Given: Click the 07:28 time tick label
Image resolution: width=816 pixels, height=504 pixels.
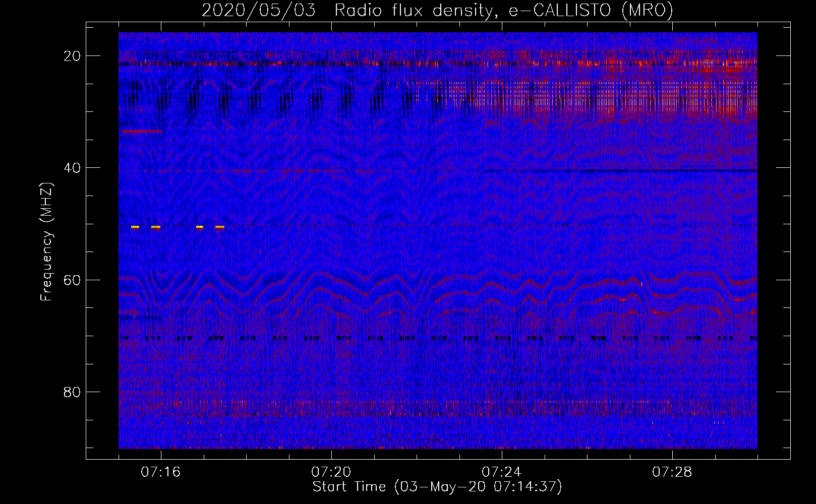Looking at the screenshot, I should (x=672, y=472).
